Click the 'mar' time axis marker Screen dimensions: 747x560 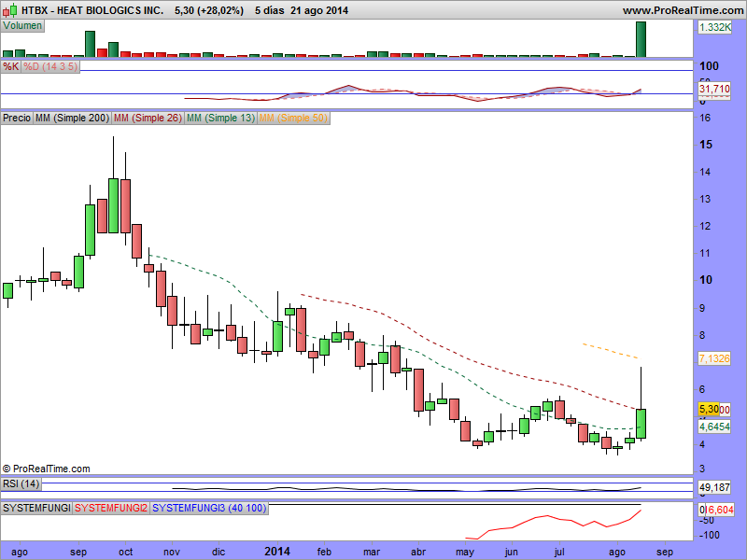pyautogui.click(x=372, y=552)
